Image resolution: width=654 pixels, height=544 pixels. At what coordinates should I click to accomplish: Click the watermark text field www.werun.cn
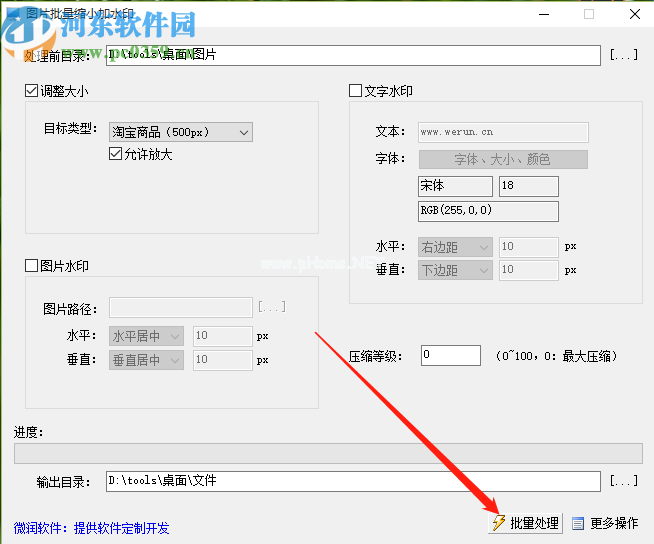click(x=503, y=132)
